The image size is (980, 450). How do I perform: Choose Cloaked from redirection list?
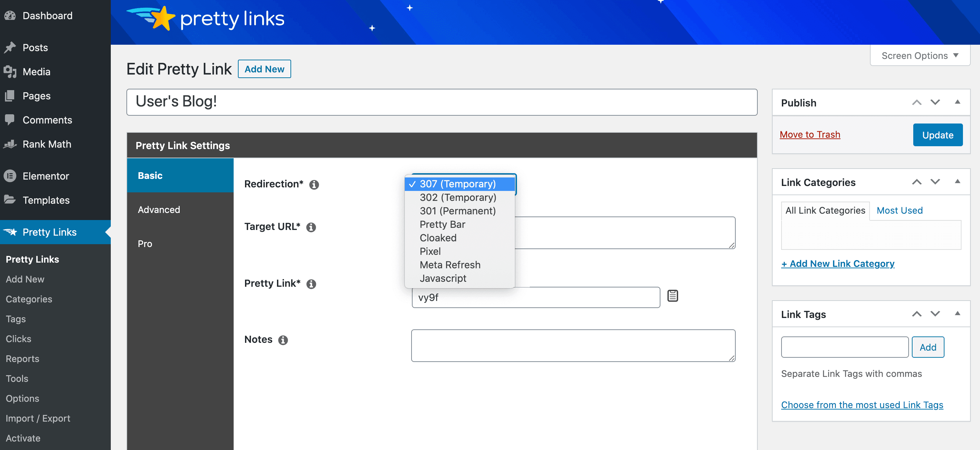437,238
